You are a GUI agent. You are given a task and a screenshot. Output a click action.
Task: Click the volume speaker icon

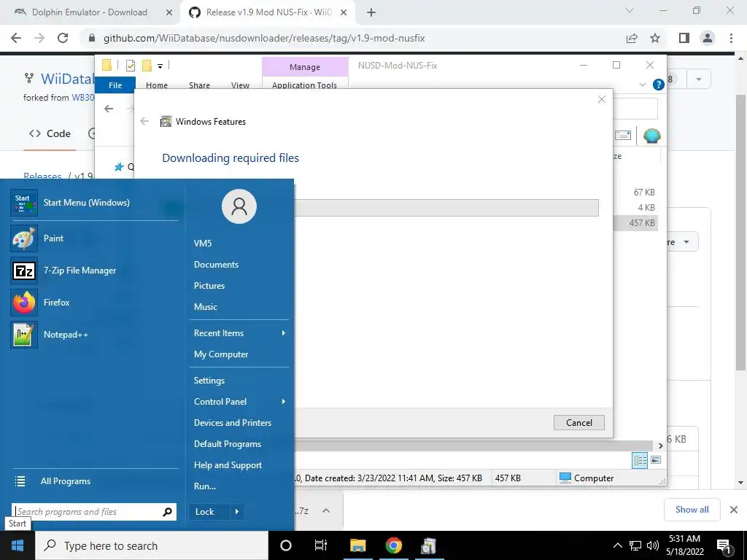[x=653, y=545]
